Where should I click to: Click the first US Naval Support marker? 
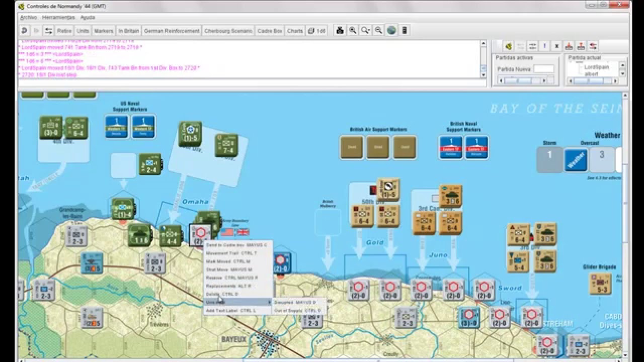coord(117,126)
